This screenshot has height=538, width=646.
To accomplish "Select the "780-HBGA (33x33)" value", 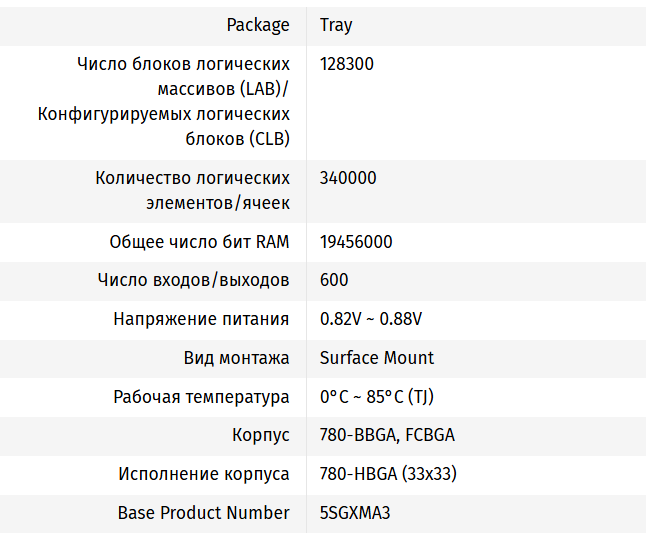I will pos(388,474).
